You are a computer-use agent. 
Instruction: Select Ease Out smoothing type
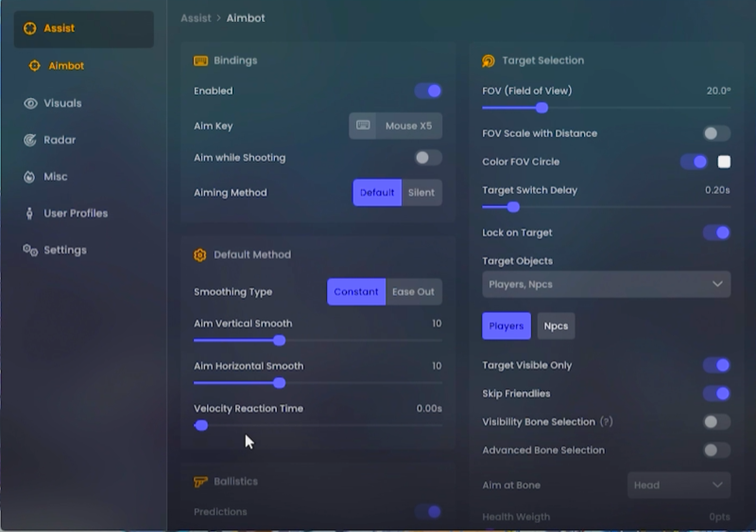413,292
